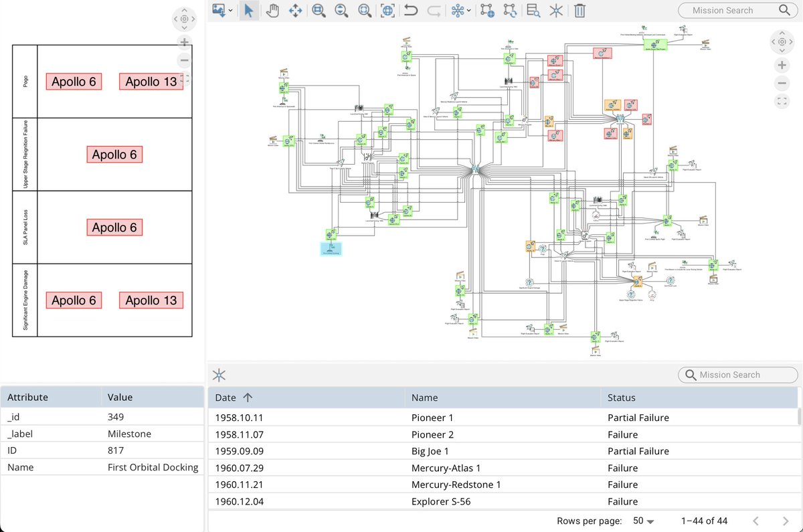Select the Mercury-Redstone 1 row

(x=503, y=484)
